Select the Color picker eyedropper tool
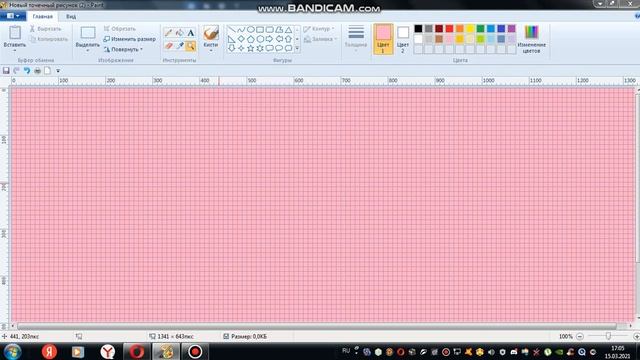 click(x=180, y=46)
